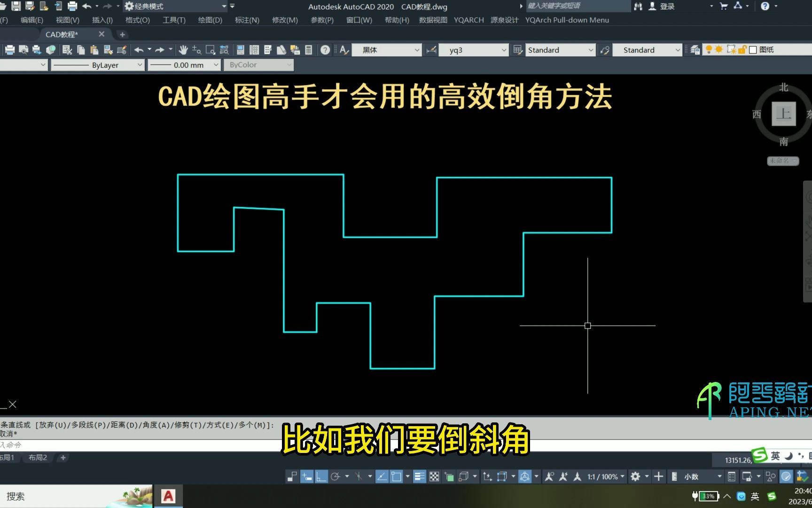Image resolution: width=812 pixels, height=508 pixels.
Task: Click the Help question mark in standard toolbar
Action: tap(325, 50)
